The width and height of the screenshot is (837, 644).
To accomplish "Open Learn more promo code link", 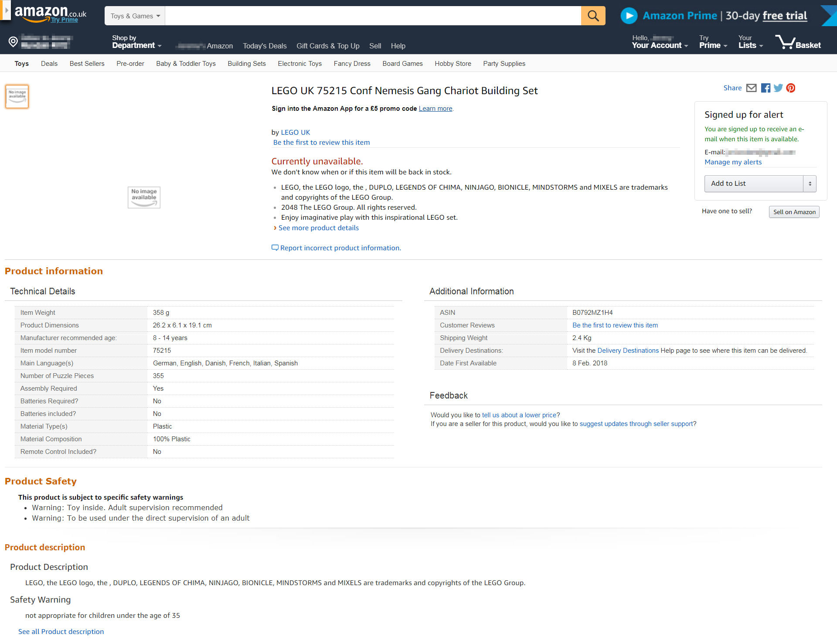I will click(436, 109).
